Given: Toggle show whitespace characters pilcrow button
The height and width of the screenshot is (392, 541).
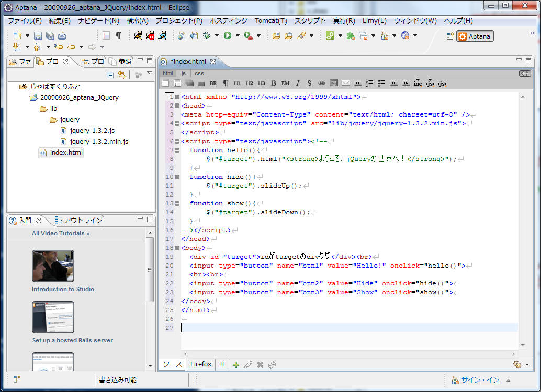Looking at the screenshot, I should [x=118, y=36].
